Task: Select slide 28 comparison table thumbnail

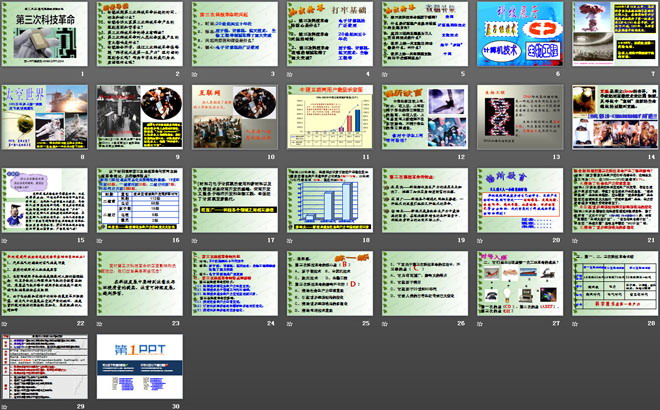Action: coord(615,283)
